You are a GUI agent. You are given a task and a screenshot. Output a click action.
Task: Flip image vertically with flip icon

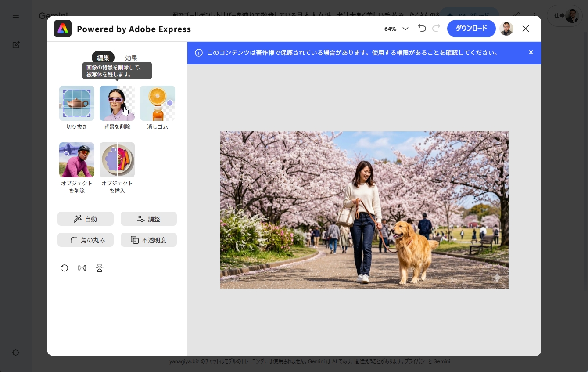tap(100, 268)
